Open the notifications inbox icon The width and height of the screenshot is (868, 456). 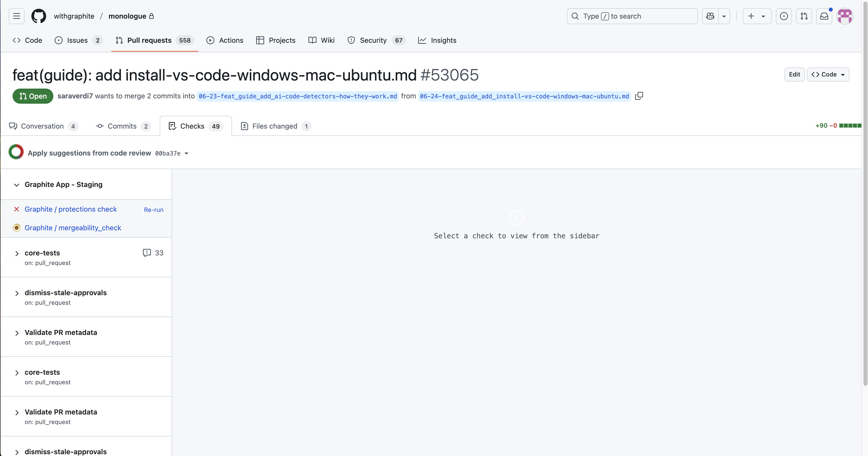click(824, 16)
